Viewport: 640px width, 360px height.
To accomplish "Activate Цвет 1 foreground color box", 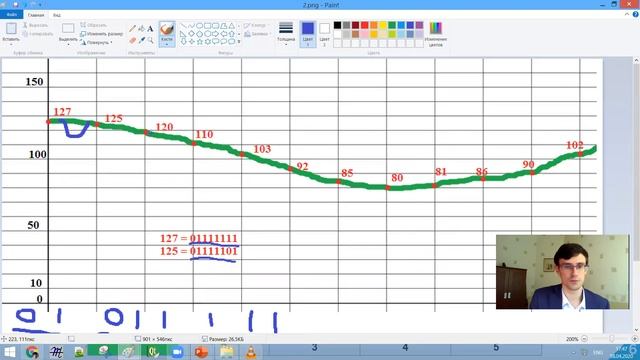I will [308, 34].
